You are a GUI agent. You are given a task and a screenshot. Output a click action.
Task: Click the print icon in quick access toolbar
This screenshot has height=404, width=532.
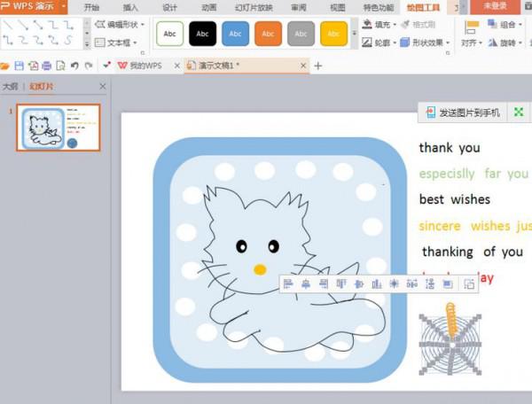[47, 66]
